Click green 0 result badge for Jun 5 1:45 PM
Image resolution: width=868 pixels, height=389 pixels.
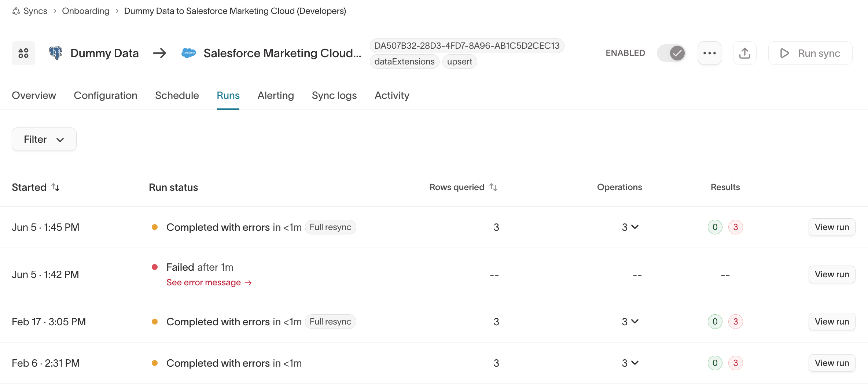click(715, 227)
